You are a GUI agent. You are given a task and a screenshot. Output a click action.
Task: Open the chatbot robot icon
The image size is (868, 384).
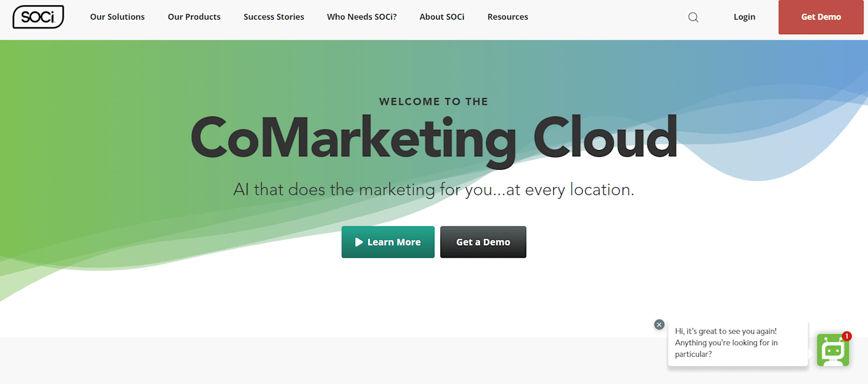click(833, 350)
